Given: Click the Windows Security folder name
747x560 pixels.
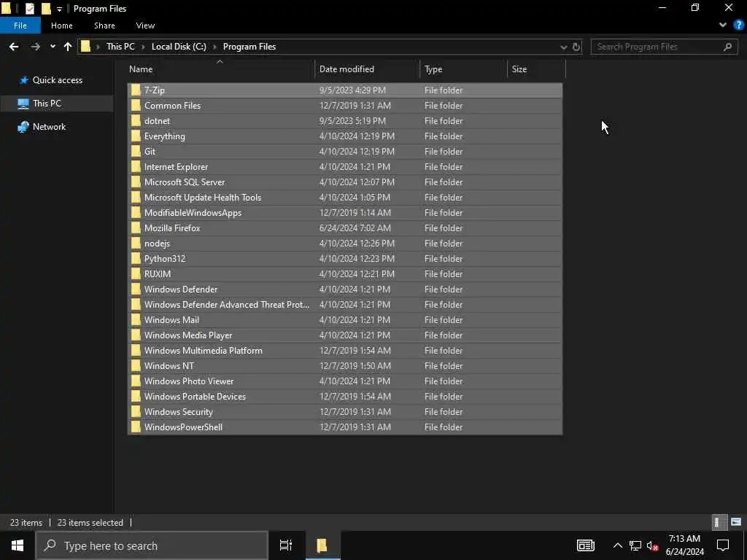Looking at the screenshot, I should point(179,412).
